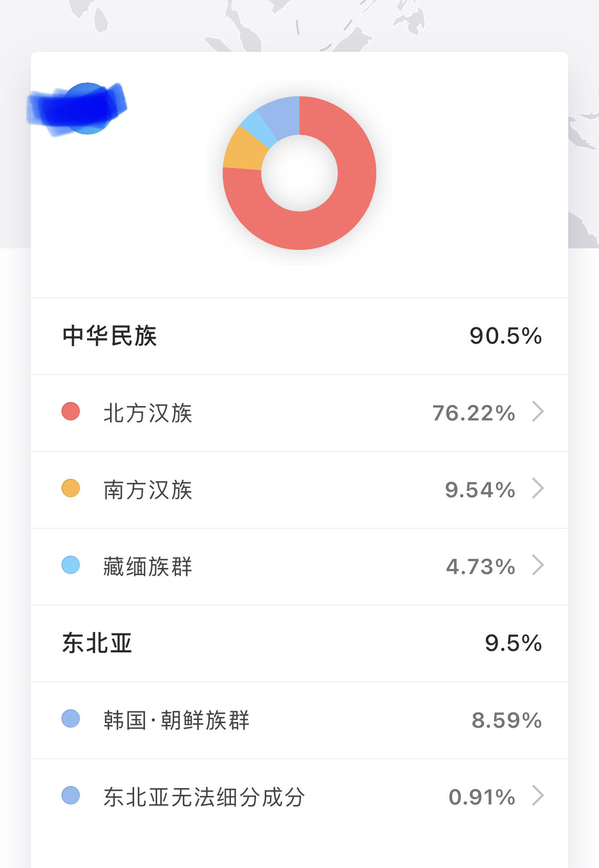Expand the 南方汉族 row arrow

point(538,488)
